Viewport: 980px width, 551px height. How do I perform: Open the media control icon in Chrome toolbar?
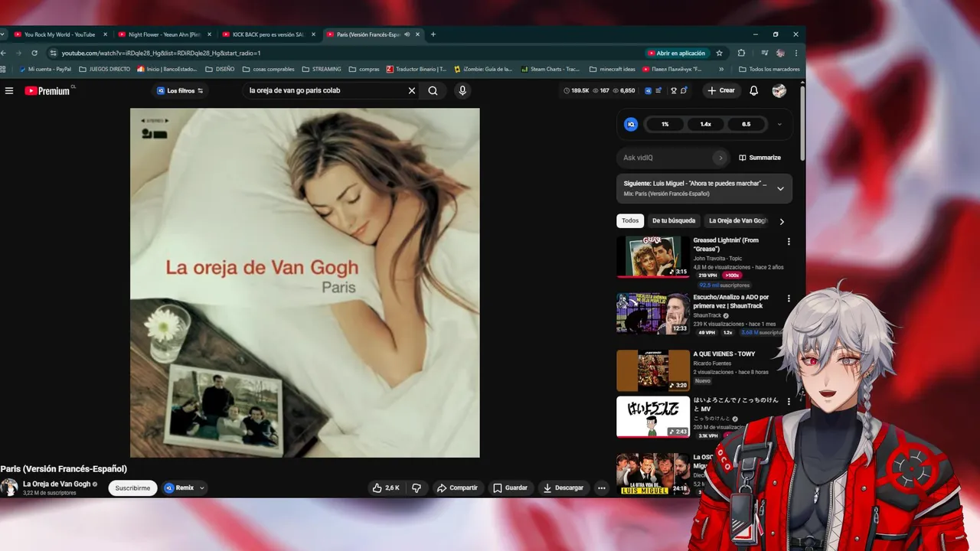point(764,53)
